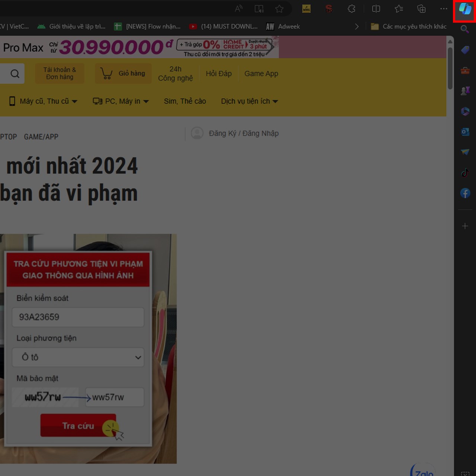Expand the Dịch vụ tiện ích dropdown
The image size is (476, 476).
249,101
